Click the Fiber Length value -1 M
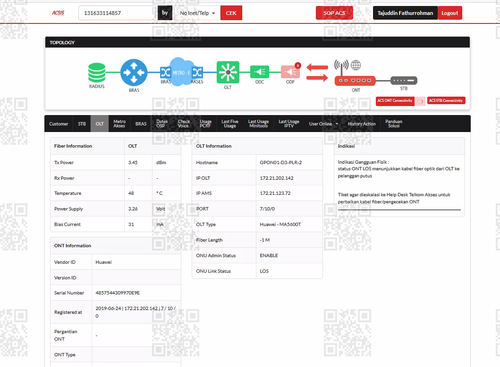500x367 pixels. click(x=265, y=240)
